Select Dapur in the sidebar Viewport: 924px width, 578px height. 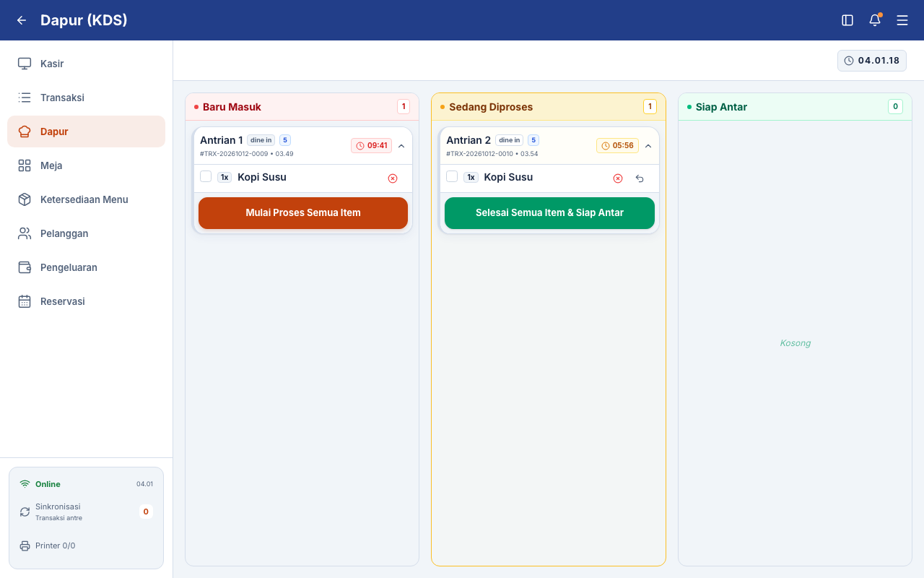click(x=86, y=131)
